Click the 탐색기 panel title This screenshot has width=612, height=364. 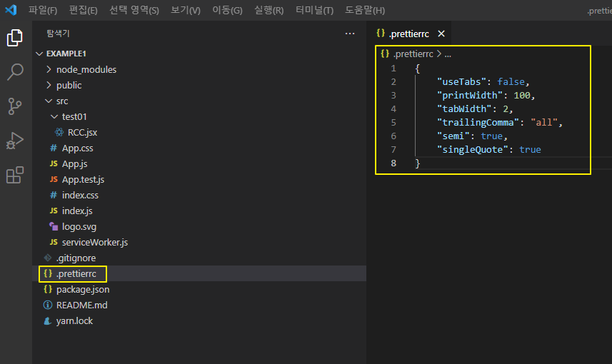pyautogui.click(x=58, y=34)
